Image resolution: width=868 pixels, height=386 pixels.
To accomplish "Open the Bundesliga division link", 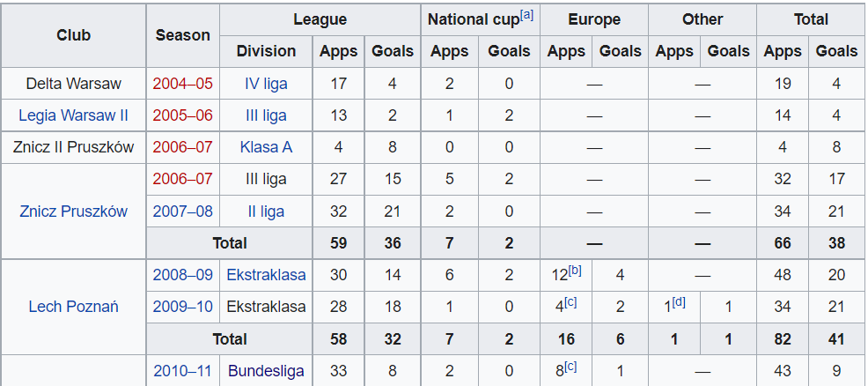I will click(266, 371).
